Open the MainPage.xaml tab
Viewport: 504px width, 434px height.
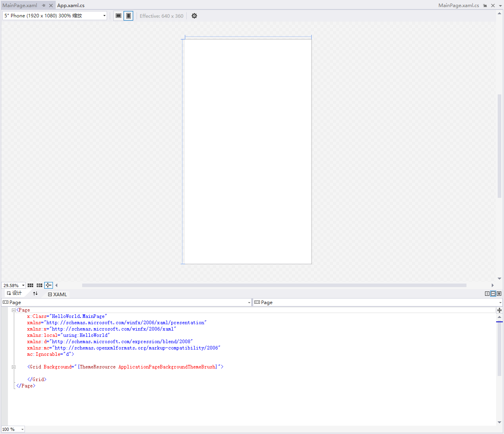[20, 6]
